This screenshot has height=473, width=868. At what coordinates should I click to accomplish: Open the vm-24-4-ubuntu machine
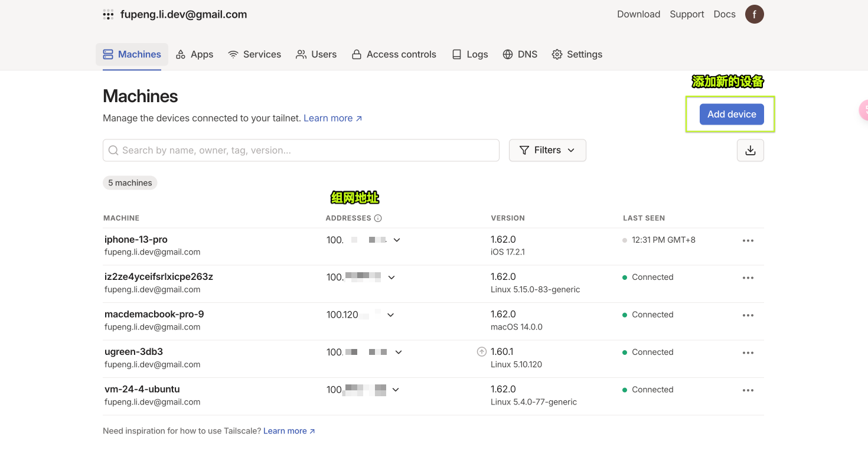142,389
